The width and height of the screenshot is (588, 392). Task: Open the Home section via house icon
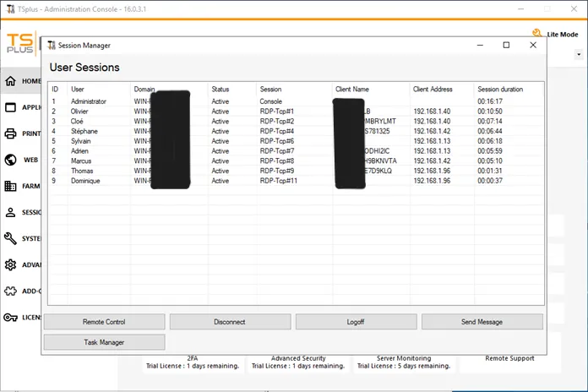point(10,81)
